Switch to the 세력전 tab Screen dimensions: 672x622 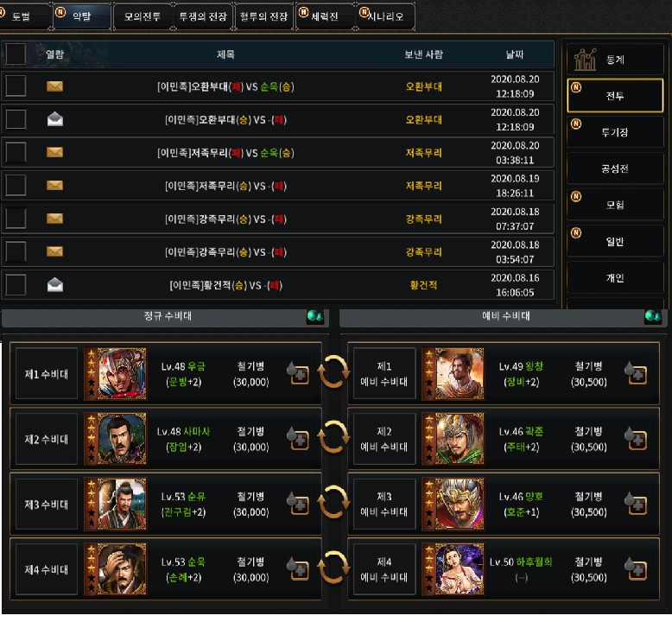coord(325,16)
